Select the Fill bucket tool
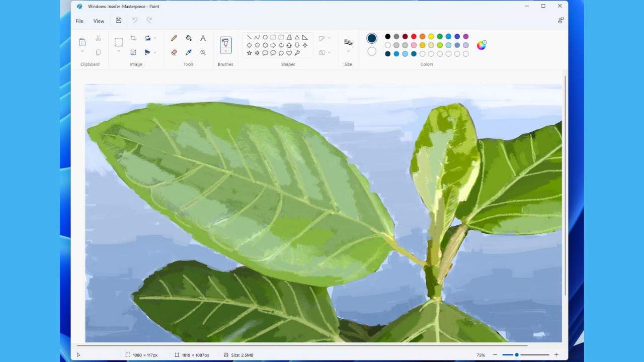This screenshot has height=362, width=644. coord(189,38)
